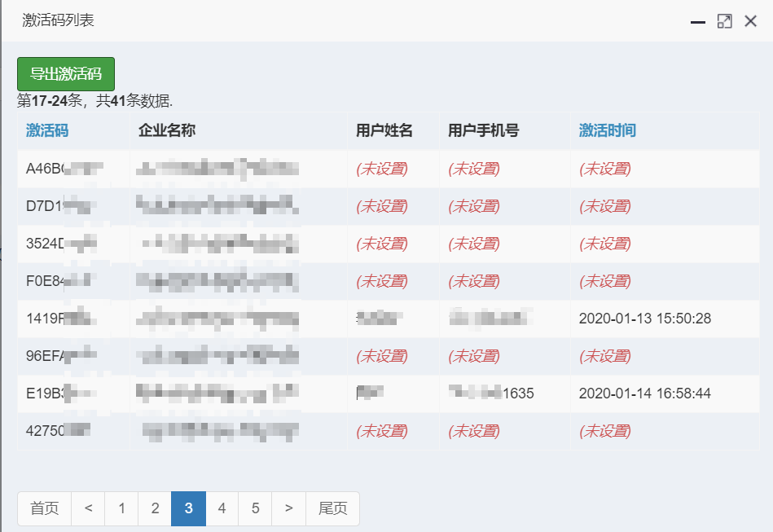Click 用户手机号 (未设置) in D7D1 row
This screenshot has width=773, height=532.
(474, 206)
